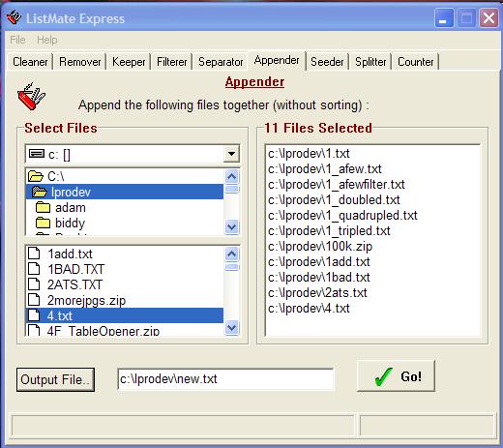Click the output path field c:\lprodev\new.txt

tap(225, 379)
